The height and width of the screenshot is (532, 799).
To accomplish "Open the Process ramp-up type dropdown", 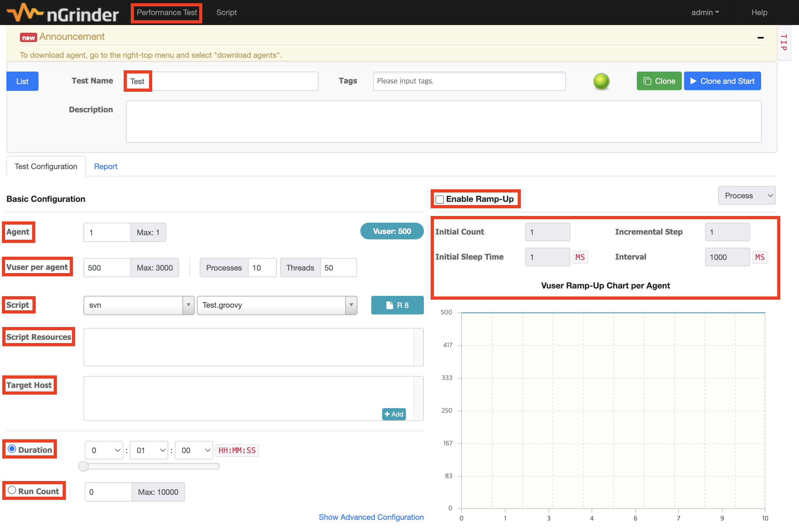I will point(746,196).
